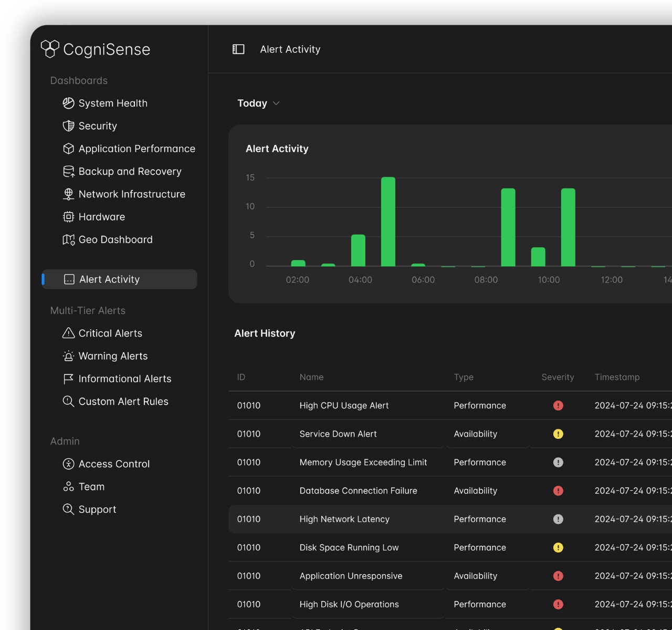Click yellow severity icon for Service Down Alert

click(x=558, y=434)
